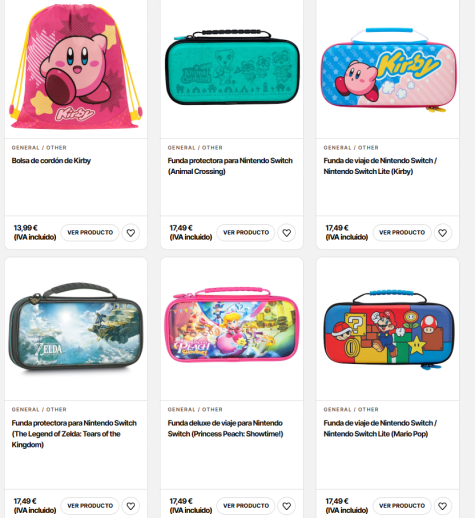Image resolution: width=475 pixels, height=518 pixels.
Task: Click heart icon for Kirby travel case
Action: (443, 233)
